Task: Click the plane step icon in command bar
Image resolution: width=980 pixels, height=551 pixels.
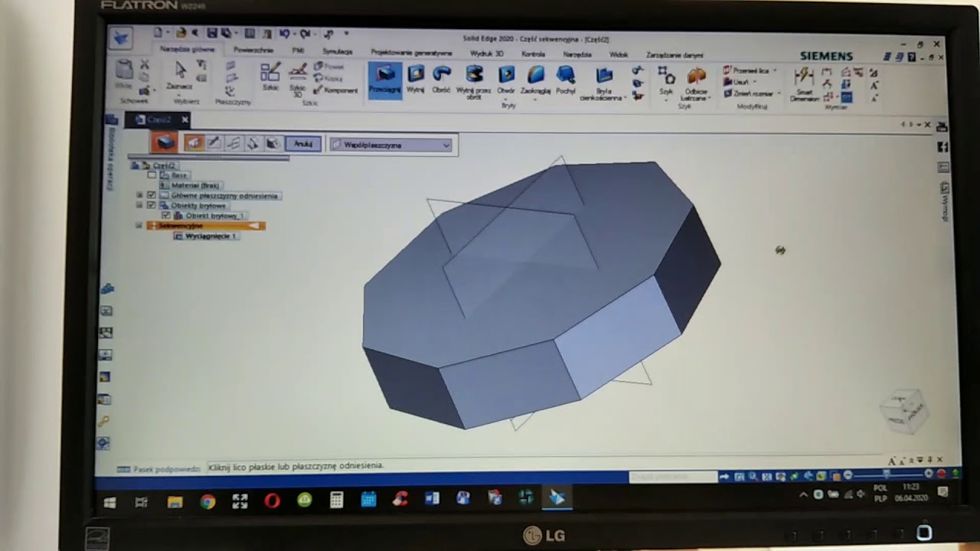Action: click(x=194, y=143)
